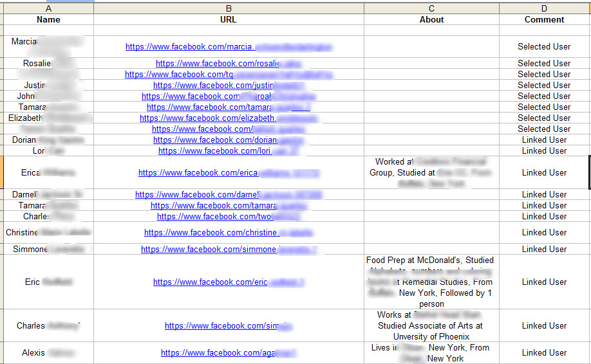
Task: Click Linked User comment in Dorian's row
Action: [x=544, y=140]
